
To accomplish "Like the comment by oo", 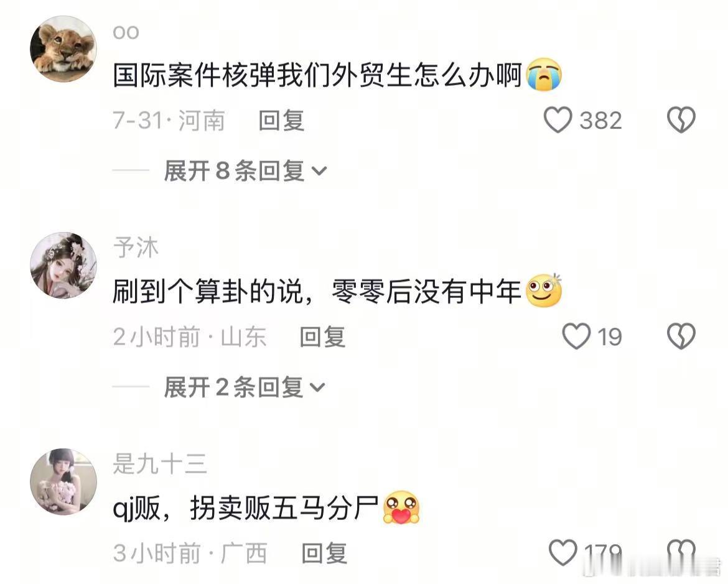I will [x=558, y=120].
